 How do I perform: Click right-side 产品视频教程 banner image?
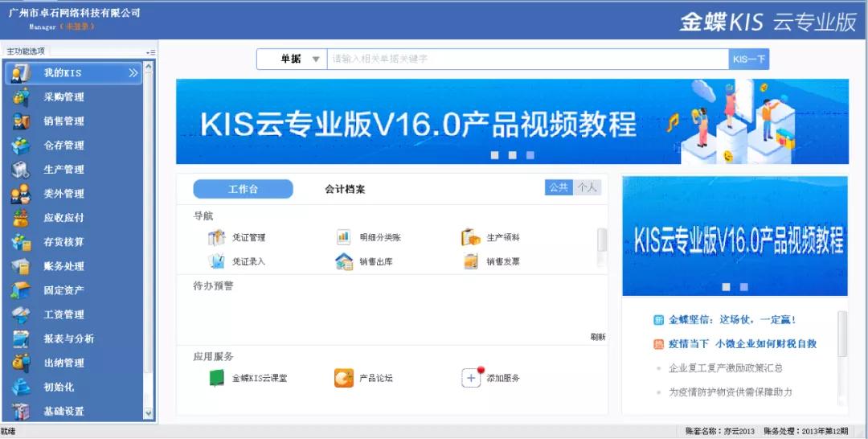coord(735,236)
